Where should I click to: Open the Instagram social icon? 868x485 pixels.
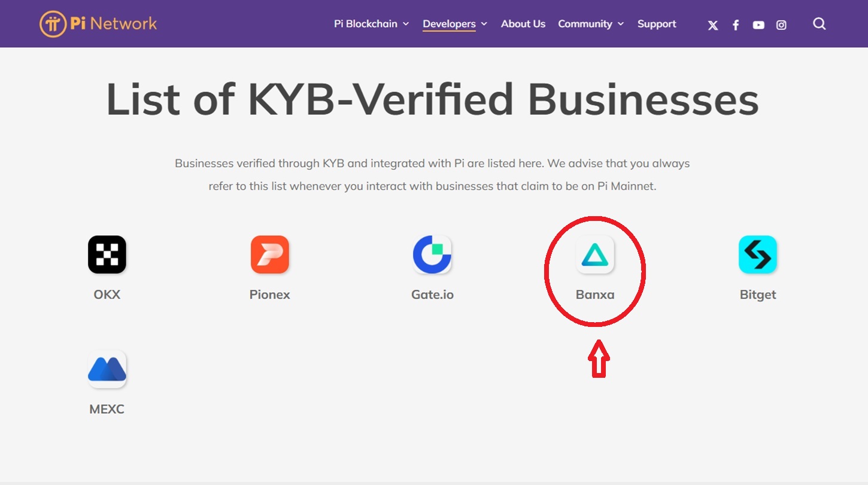pyautogui.click(x=781, y=25)
